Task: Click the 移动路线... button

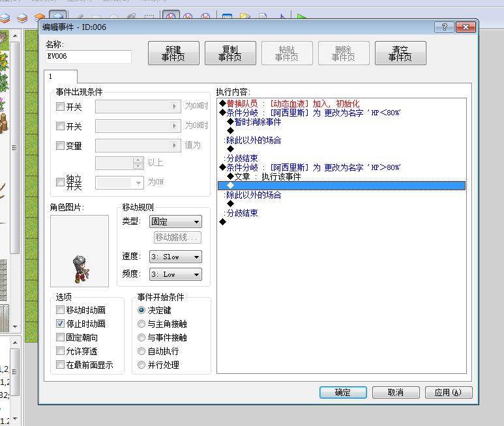Action: click(177, 238)
